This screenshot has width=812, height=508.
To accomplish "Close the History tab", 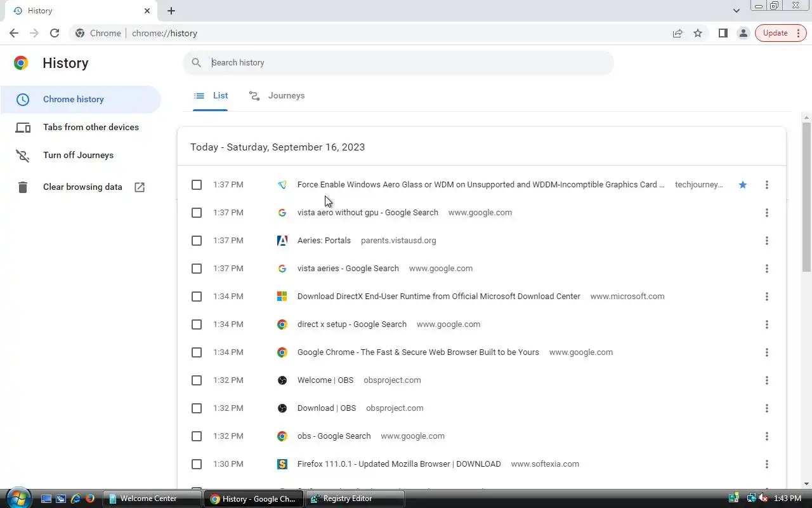I will pos(147,11).
